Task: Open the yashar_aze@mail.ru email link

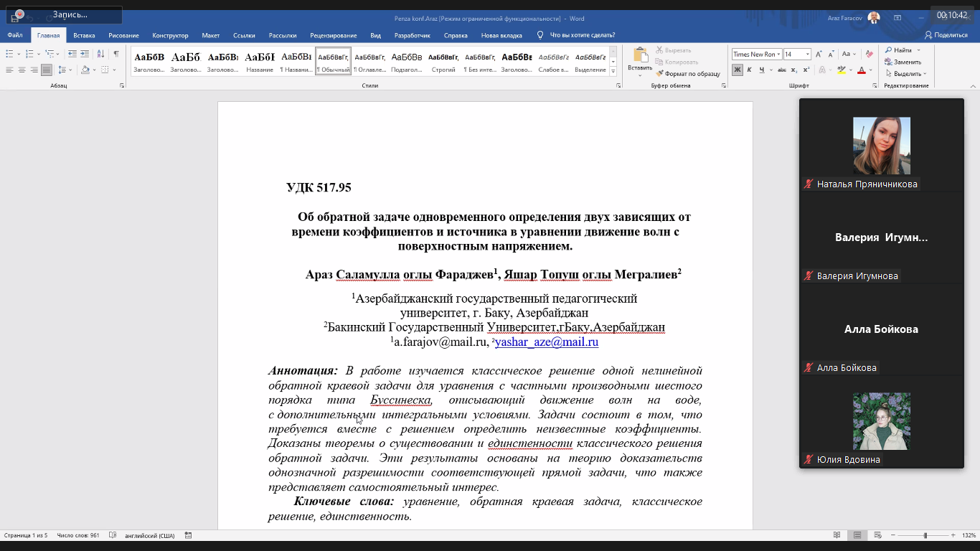Action: [x=546, y=342]
